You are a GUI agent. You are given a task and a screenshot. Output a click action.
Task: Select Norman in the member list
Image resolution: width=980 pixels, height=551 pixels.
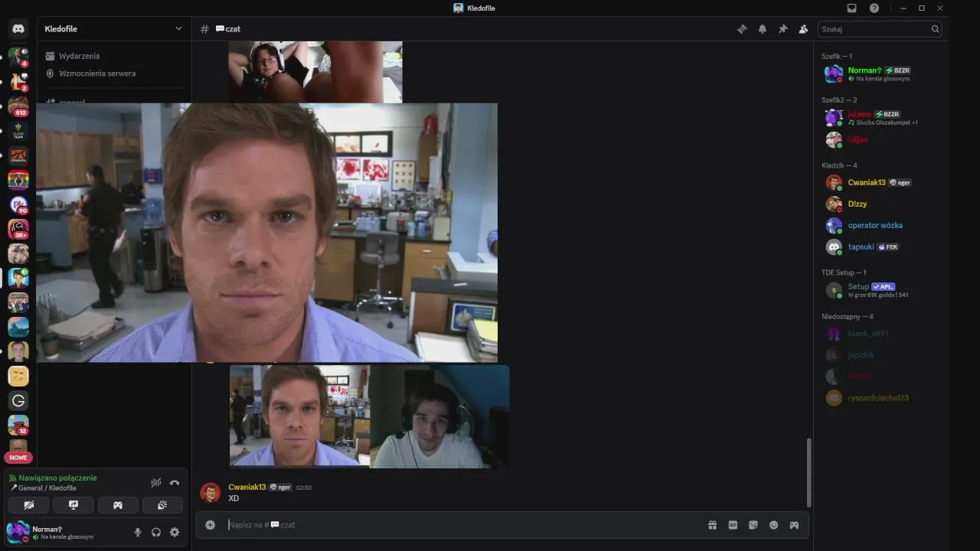point(880,73)
